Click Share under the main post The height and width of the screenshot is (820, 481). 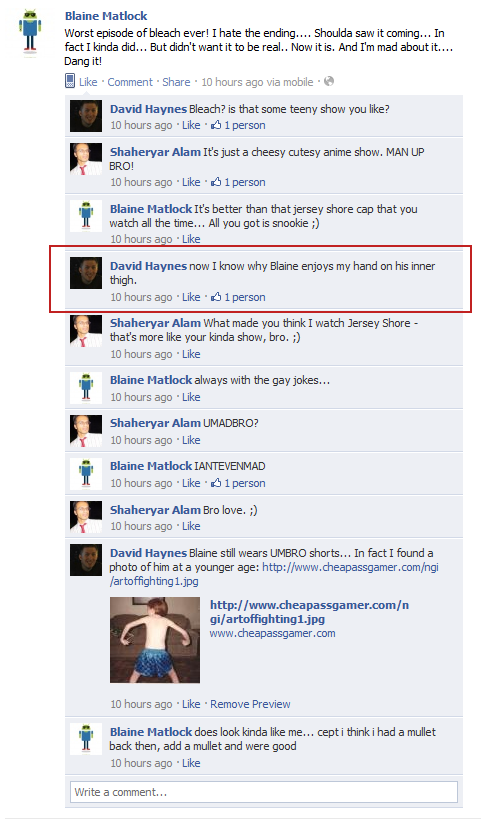176,82
